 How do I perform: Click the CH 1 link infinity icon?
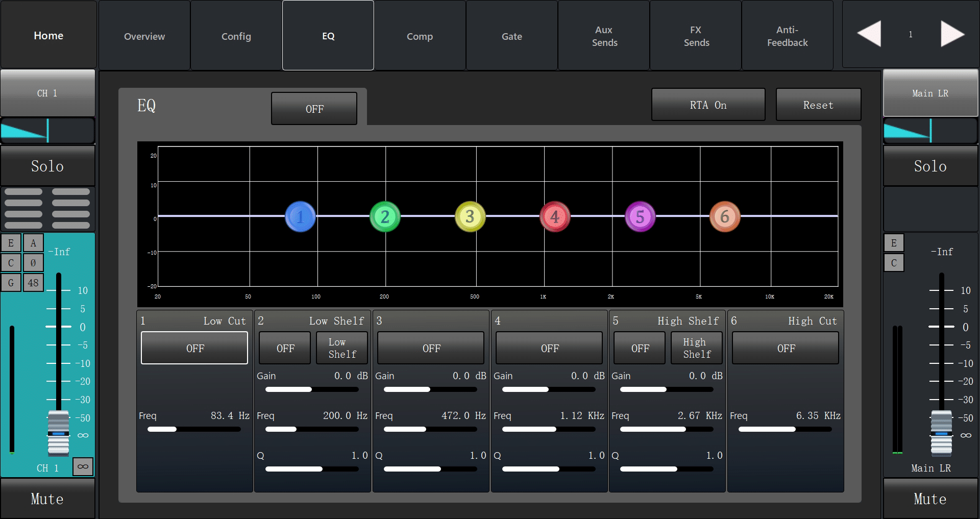click(x=83, y=466)
